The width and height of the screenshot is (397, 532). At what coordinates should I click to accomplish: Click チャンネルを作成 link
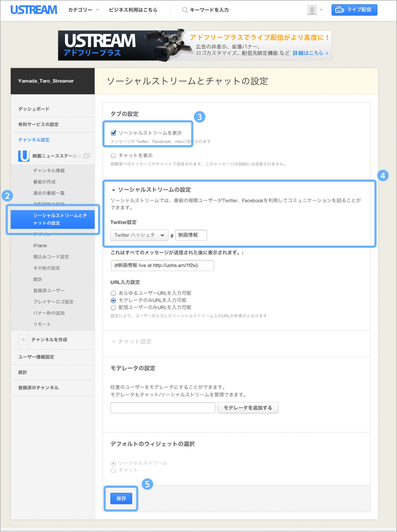pos(49,340)
